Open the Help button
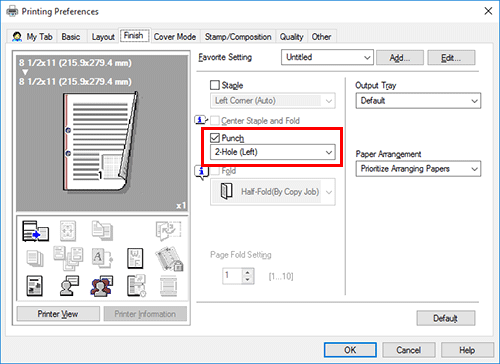This screenshot has height=364, width=500. click(x=467, y=350)
